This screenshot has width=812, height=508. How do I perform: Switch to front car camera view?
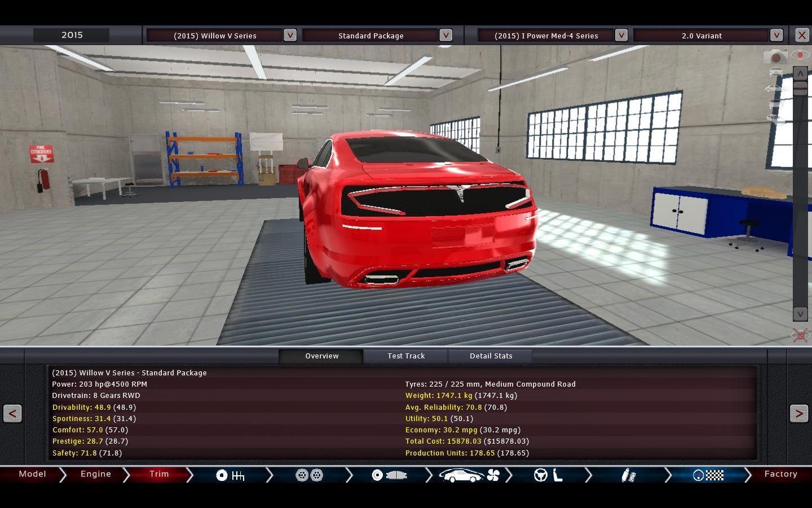[776, 73]
